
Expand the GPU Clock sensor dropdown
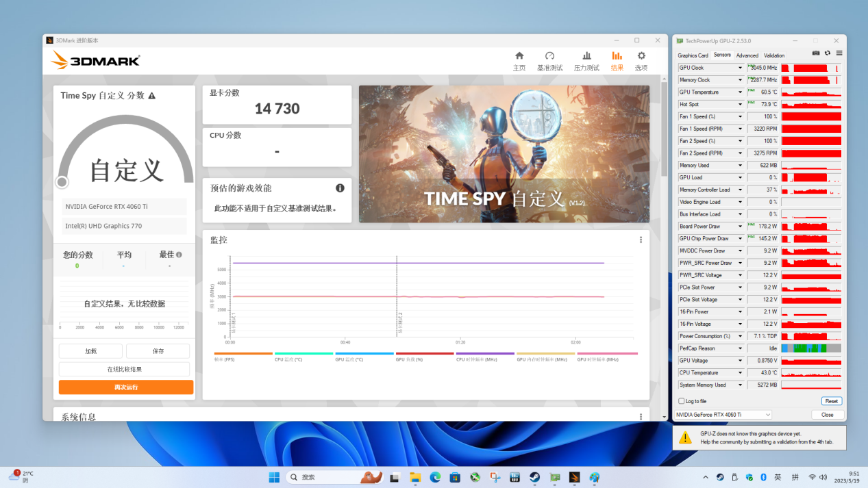740,68
